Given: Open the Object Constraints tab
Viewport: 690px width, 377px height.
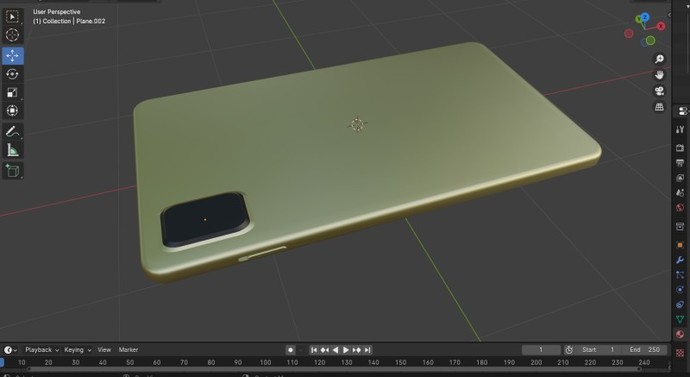Looking at the screenshot, I should [x=680, y=304].
